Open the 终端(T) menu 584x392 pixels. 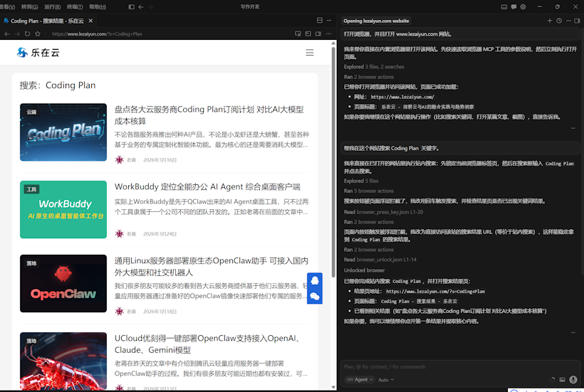[x=75, y=6]
